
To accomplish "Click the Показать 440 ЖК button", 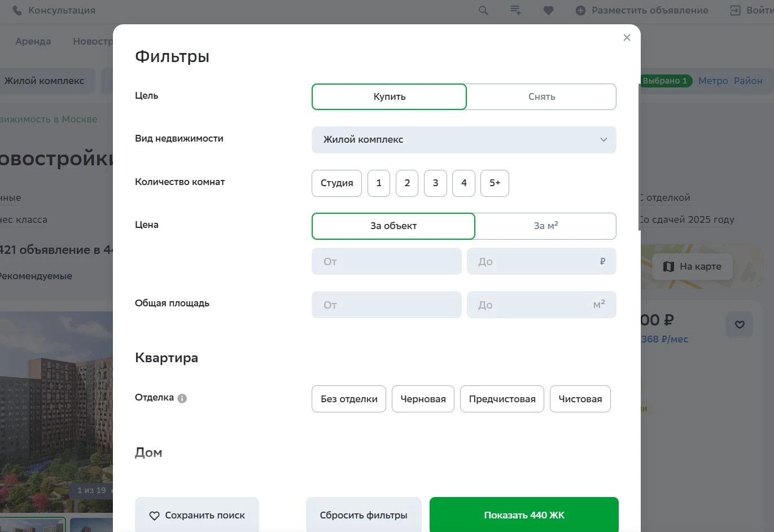I will tap(524, 515).
